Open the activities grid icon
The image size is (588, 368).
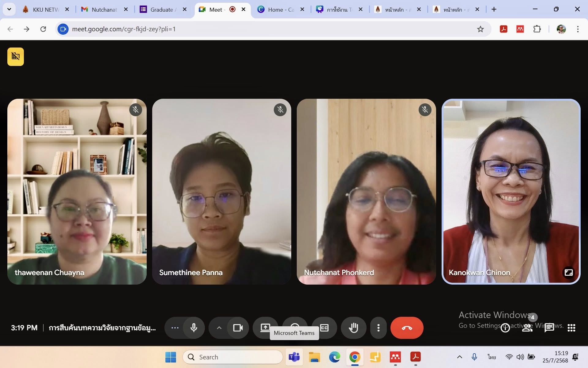(x=571, y=328)
